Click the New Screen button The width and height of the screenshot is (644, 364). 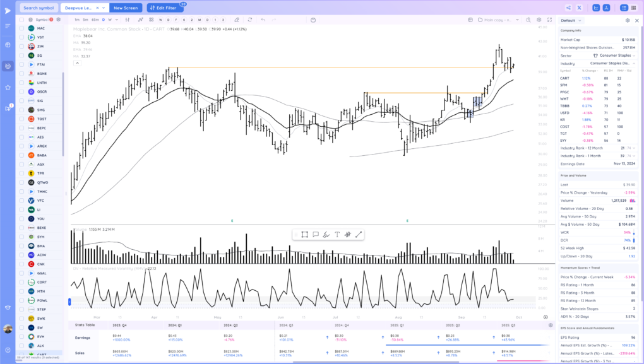tap(126, 8)
